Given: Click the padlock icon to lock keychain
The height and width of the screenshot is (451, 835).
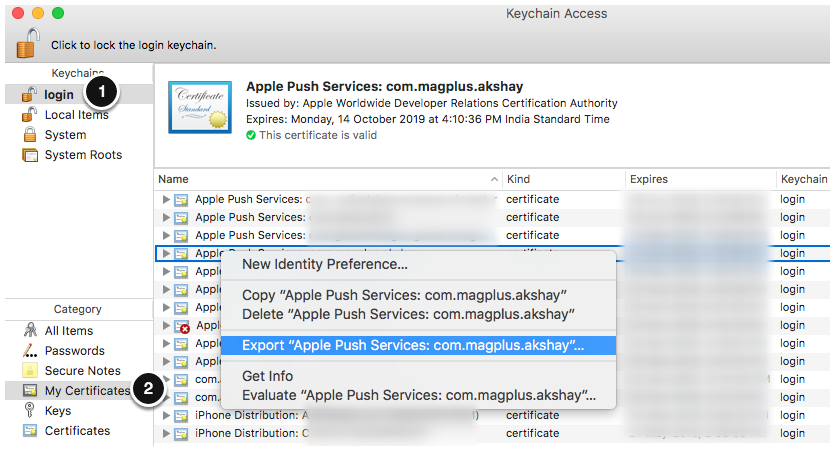Looking at the screenshot, I should coord(28,43).
